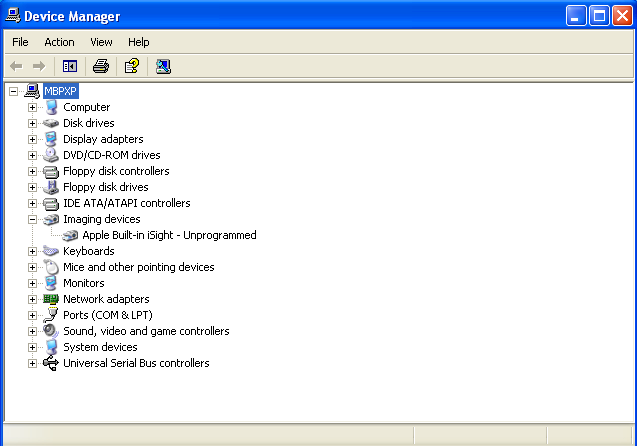
Task: Select the Imaging devices label
Action: point(102,219)
